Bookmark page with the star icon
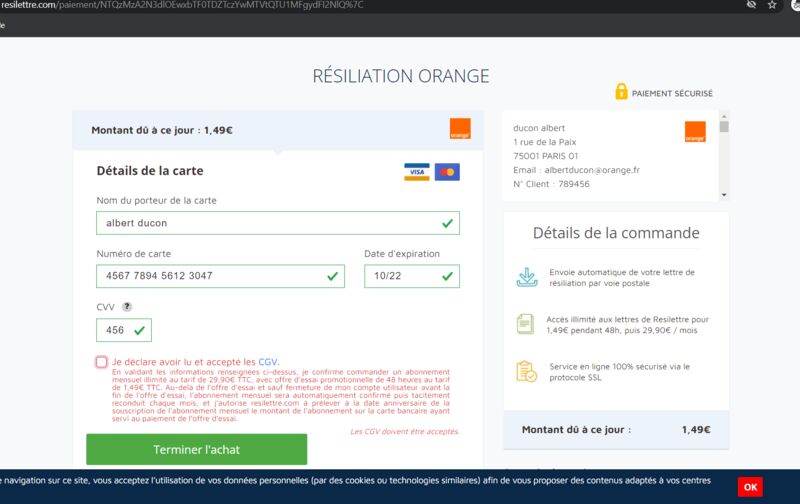Viewport: 800px width, 504px height. (772, 5)
